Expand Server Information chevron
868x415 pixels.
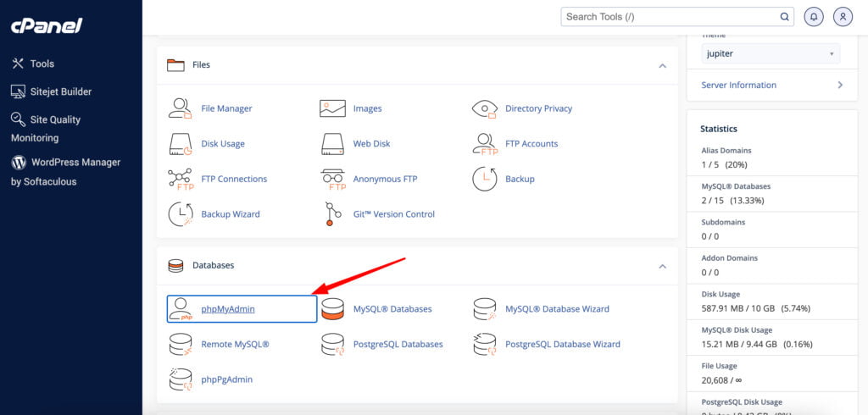[840, 86]
